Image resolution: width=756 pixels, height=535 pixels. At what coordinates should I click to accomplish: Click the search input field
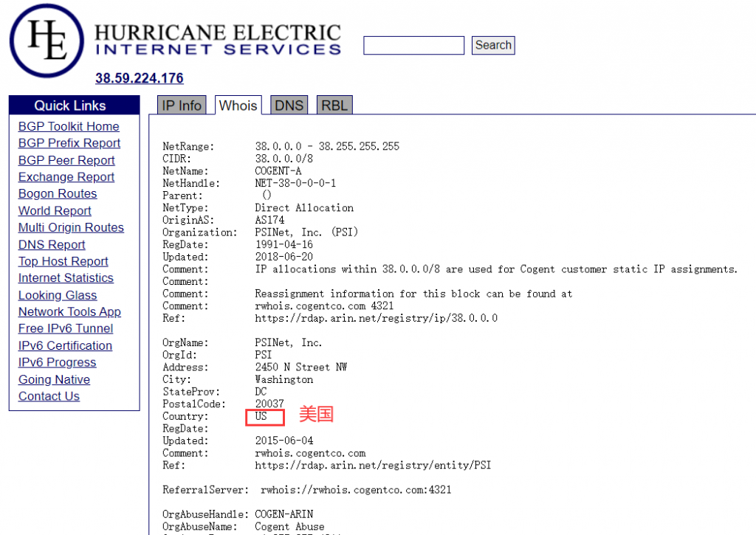[x=413, y=45]
